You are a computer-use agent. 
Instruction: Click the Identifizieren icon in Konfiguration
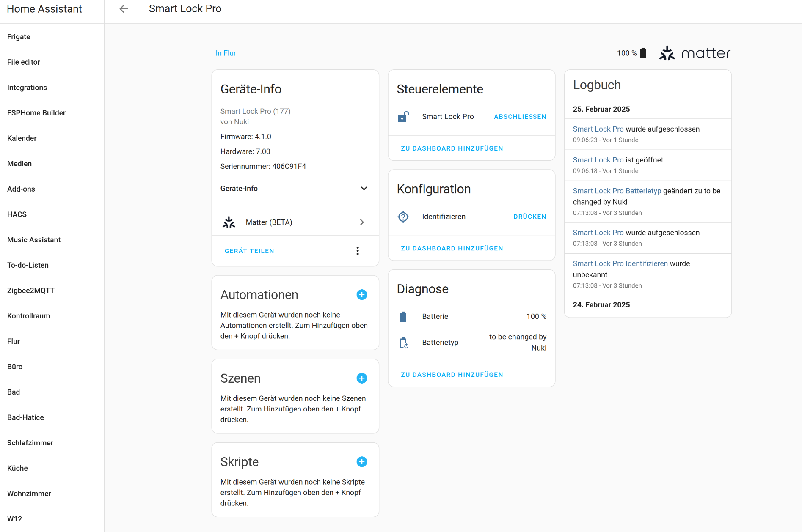coord(403,217)
